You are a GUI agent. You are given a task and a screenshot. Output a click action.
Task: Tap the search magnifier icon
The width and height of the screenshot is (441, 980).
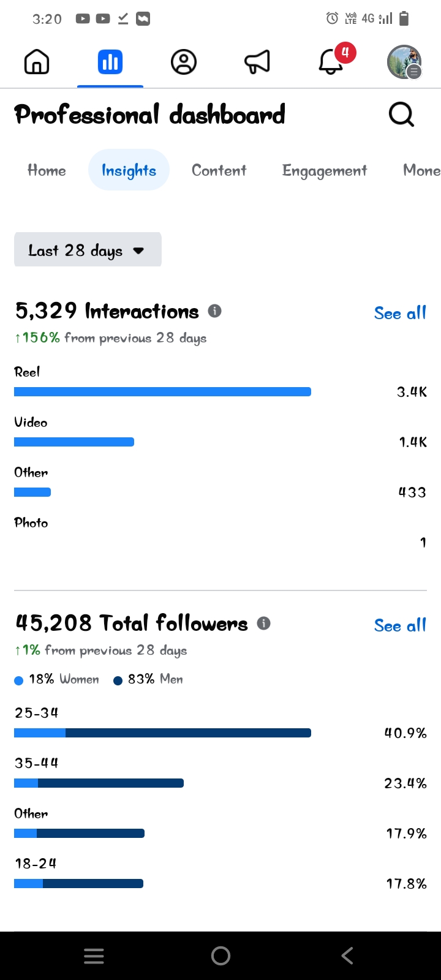pyautogui.click(x=401, y=115)
